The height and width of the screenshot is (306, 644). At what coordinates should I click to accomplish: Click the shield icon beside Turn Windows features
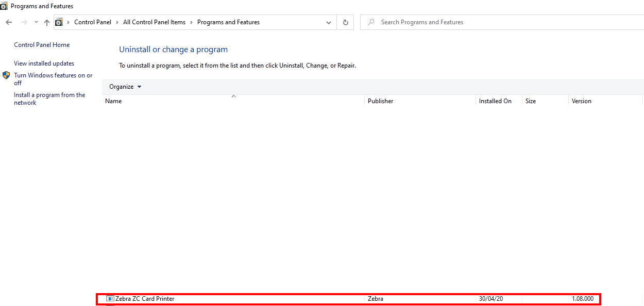click(x=6, y=75)
